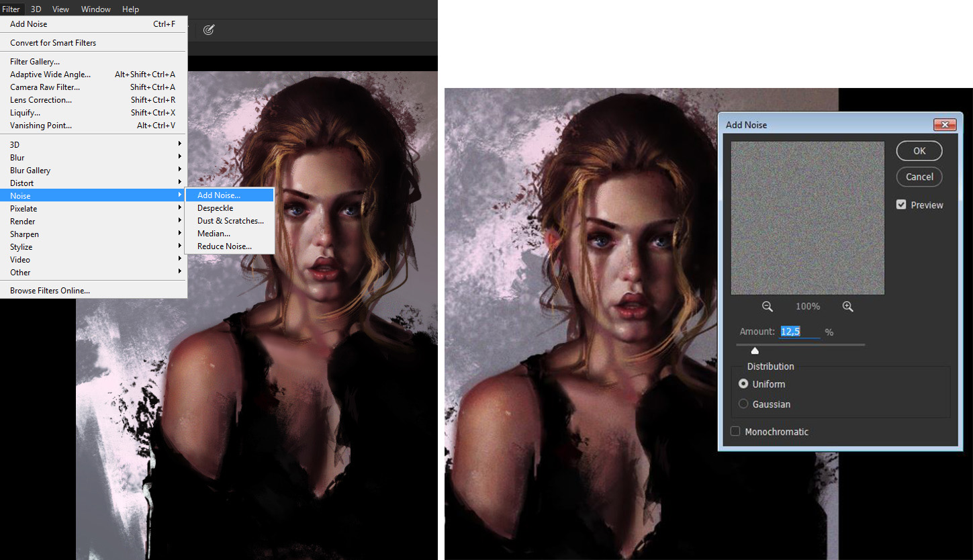Viewport: 973px width, 560px height.
Task: Expand the Blur submenu
Action: coord(93,158)
